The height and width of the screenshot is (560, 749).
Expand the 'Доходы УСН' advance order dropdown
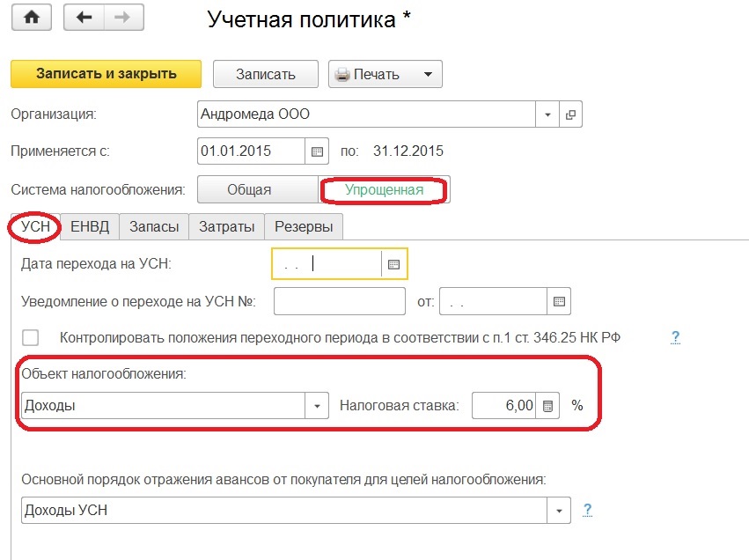click(x=559, y=511)
